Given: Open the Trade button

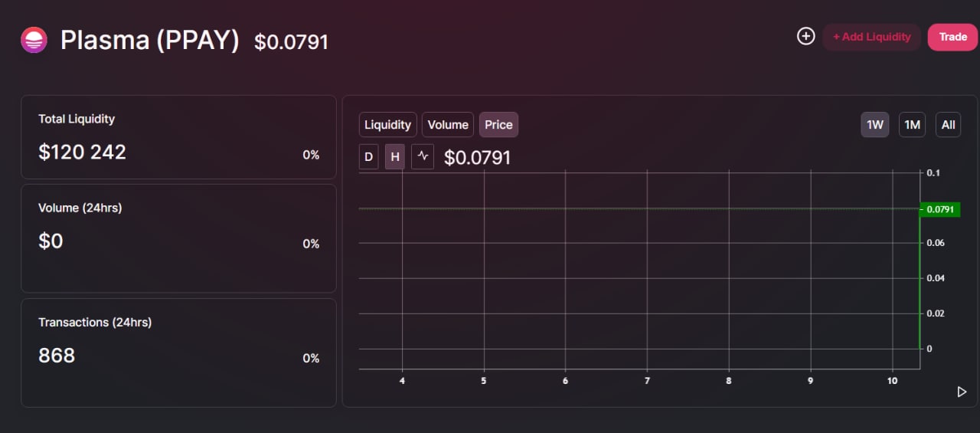Looking at the screenshot, I should coord(953,37).
